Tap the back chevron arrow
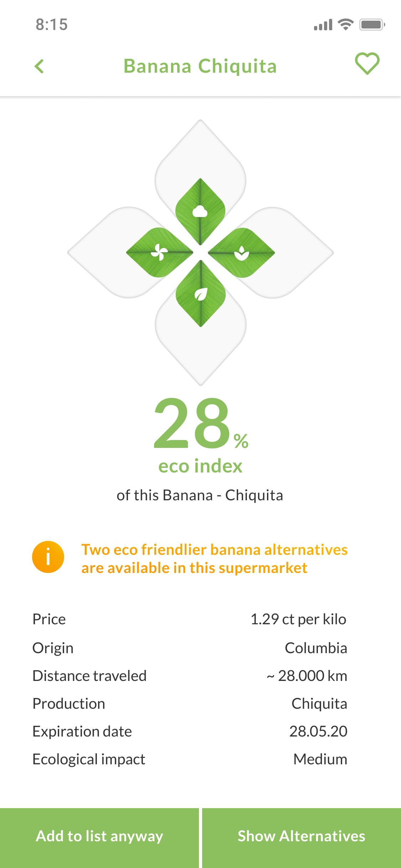This screenshot has width=401, height=868. [39, 66]
